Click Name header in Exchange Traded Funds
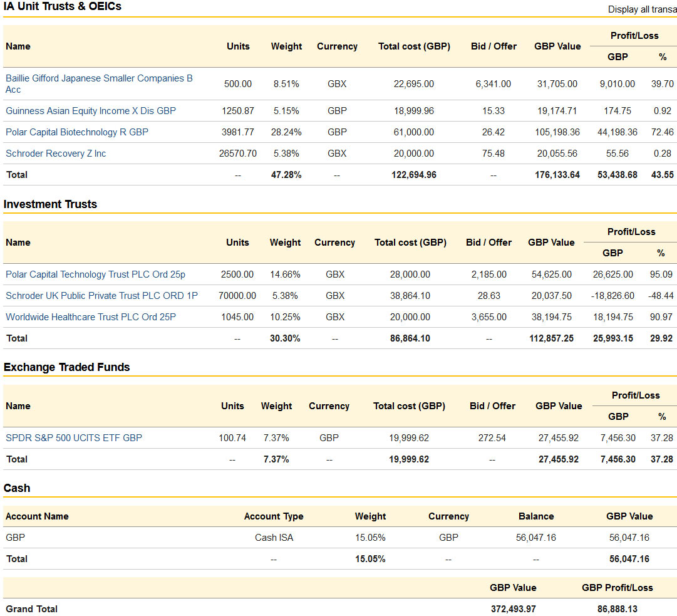Image resolution: width=677 pixels, height=616 pixels. (18, 406)
